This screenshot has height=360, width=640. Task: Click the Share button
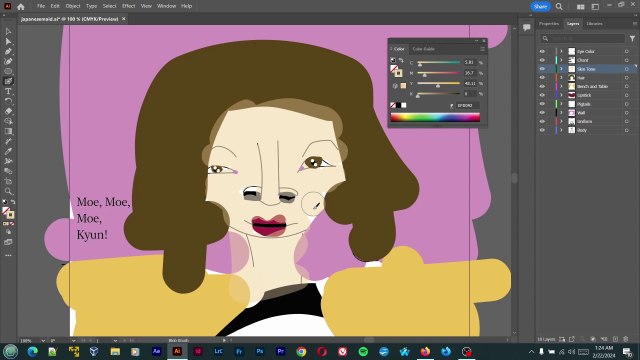tap(540, 6)
